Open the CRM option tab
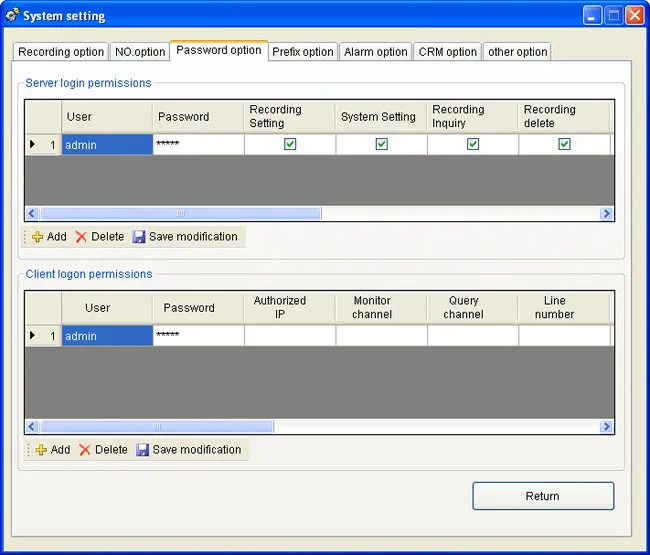The width and height of the screenshot is (650, 555). pyautogui.click(x=447, y=52)
